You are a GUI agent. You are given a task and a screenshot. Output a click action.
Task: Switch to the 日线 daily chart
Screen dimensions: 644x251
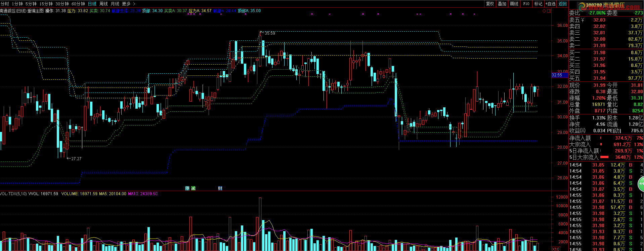92,4
